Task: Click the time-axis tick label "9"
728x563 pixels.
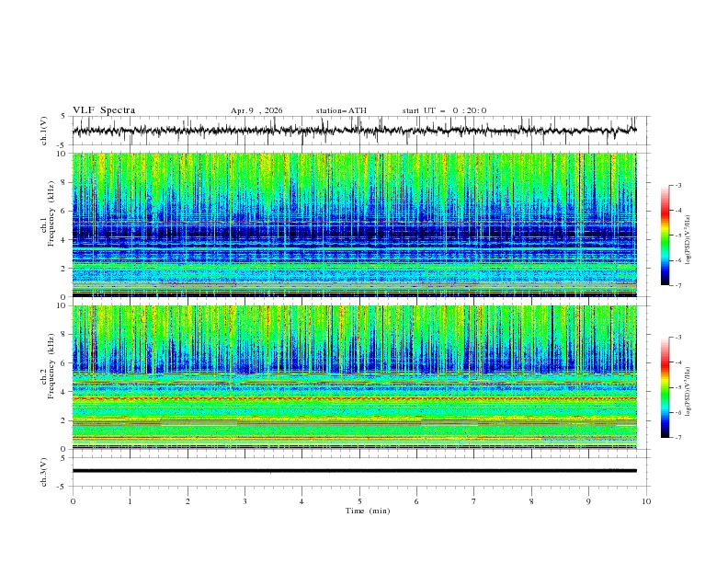Action: [588, 501]
